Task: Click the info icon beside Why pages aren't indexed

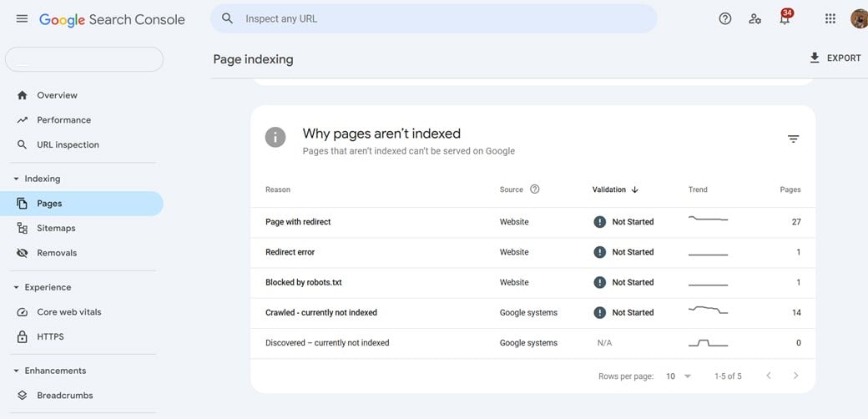Action: pyautogui.click(x=275, y=137)
